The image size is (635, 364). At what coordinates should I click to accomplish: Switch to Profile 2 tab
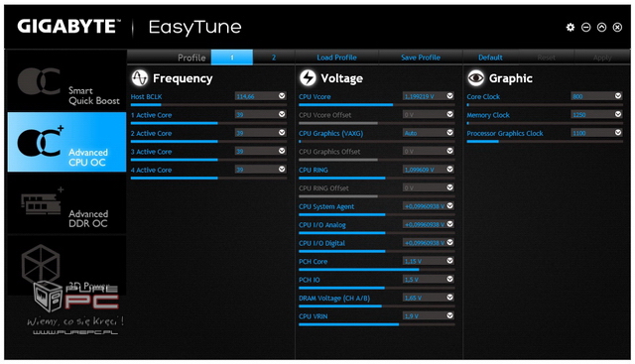pos(274,58)
